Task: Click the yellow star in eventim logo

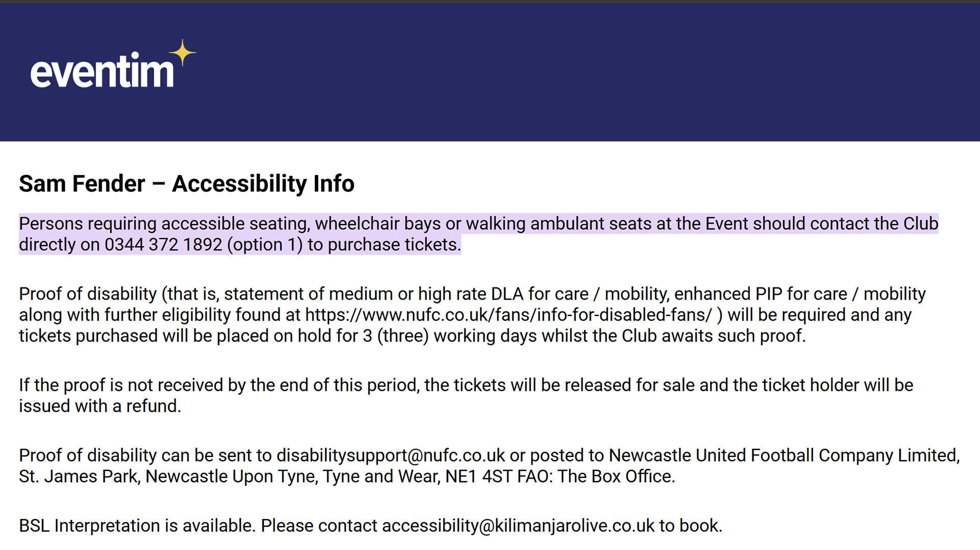Action: click(x=182, y=53)
